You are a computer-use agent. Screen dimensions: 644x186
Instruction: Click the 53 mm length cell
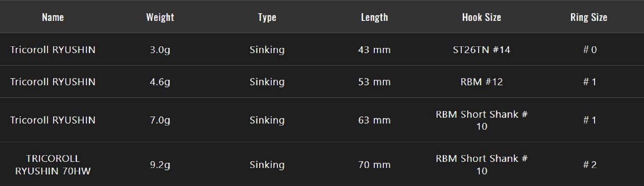[x=374, y=82]
